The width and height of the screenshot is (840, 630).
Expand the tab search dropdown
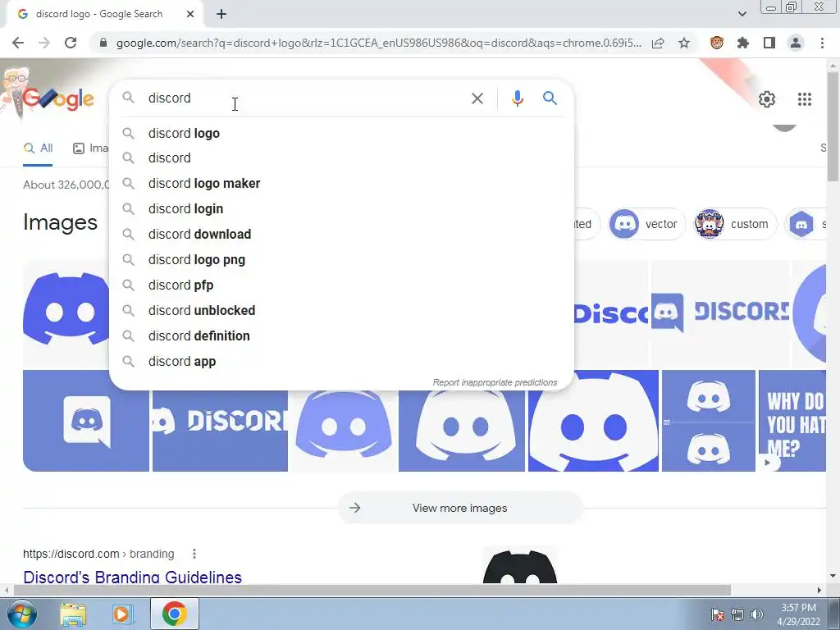[x=742, y=14]
